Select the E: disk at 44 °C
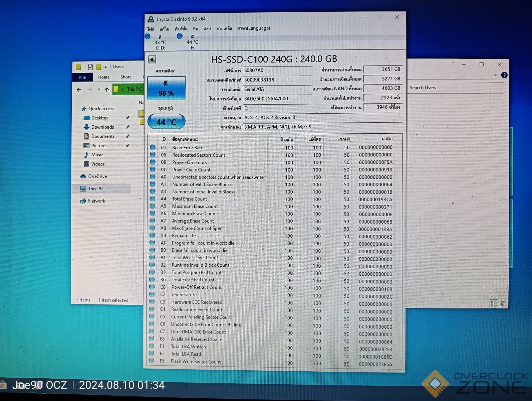Image resolution: width=532 pixels, height=401 pixels. (x=192, y=42)
